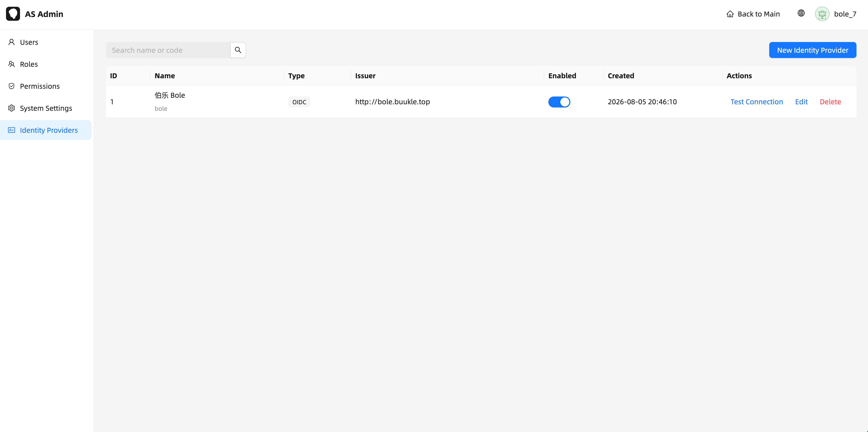Image resolution: width=868 pixels, height=432 pixels.
Task: Open Permissions menu item
Action: 46,86
